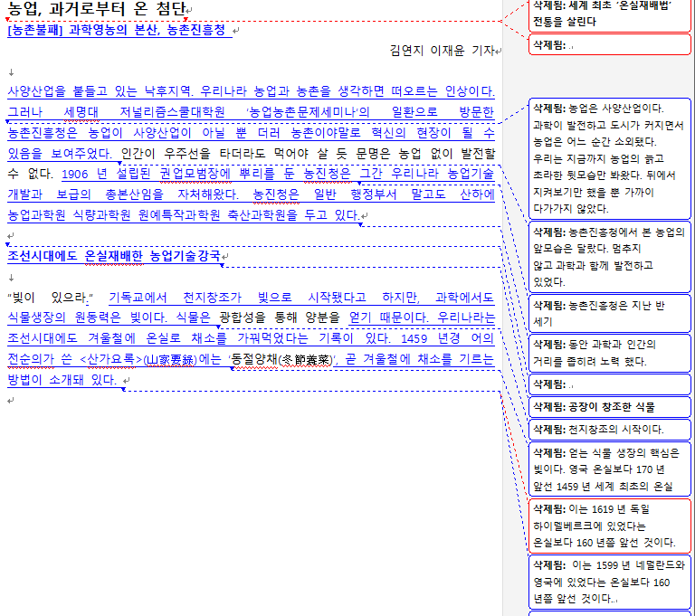The height and width of the screenshot is (616, 695).
Task: Click the misspelled name '전순의가'
Action: 31,359
